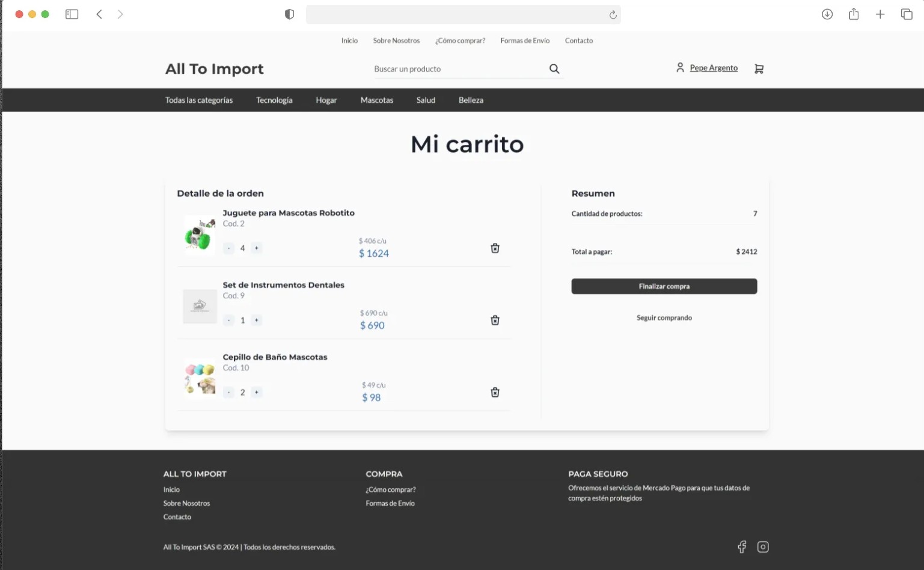924x570 pixels.
Task: Visit the Instagram icon in footer
Action: click(763, 547)
